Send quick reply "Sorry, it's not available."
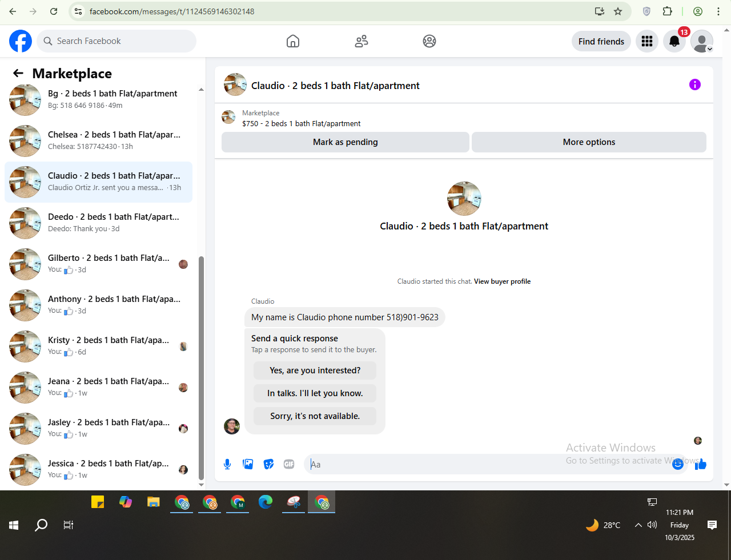Viewport: 731px width, 560px height. [315, 416]
